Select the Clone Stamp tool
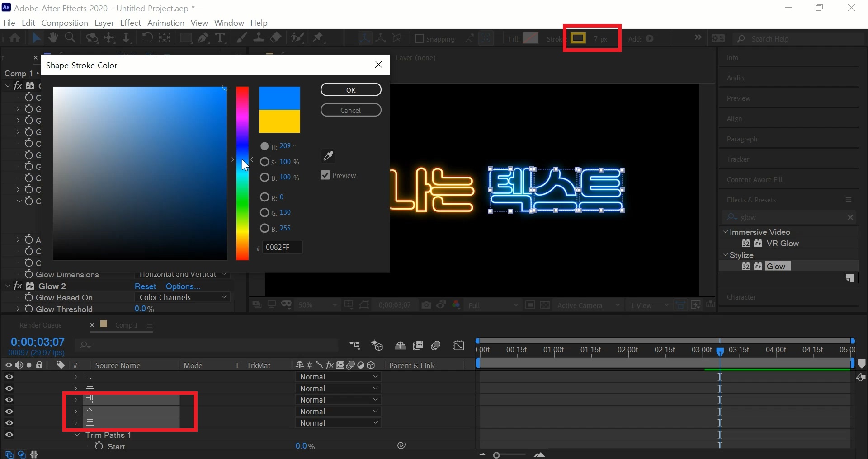 pyautogui.click(x=259, y=38)
